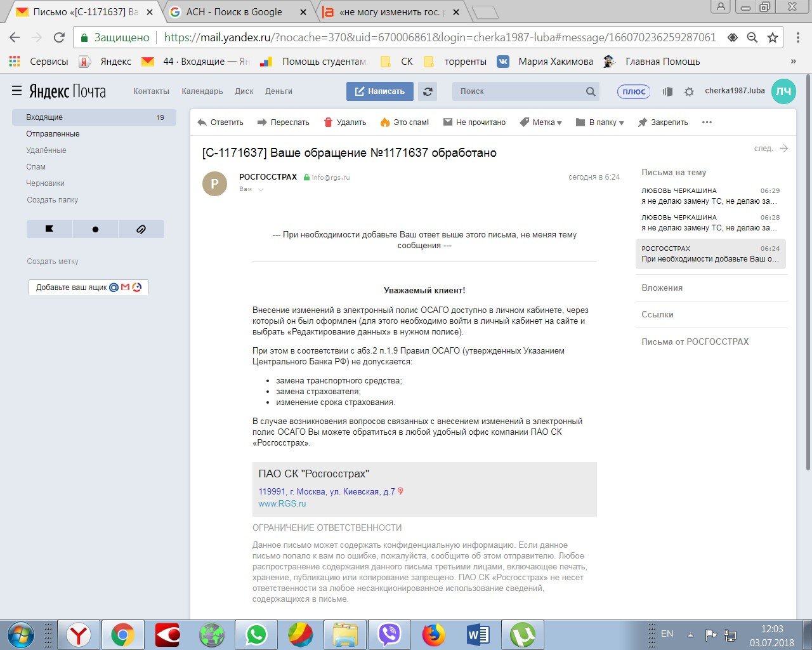Show hidden tray icons arrow
The width and height of the screenshot is (812, 650).
click(x=690, y=634)
